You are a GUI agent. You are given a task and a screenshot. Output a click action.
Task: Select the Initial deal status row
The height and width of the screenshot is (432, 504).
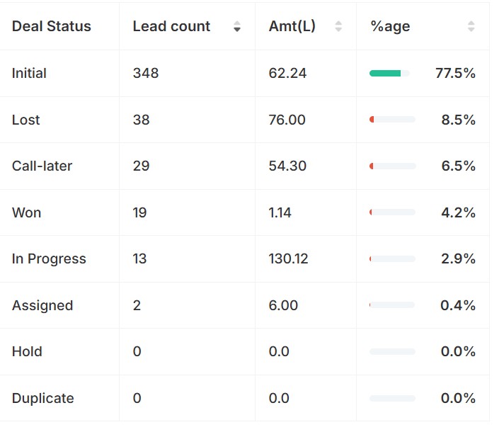click(x=29, y=74)
